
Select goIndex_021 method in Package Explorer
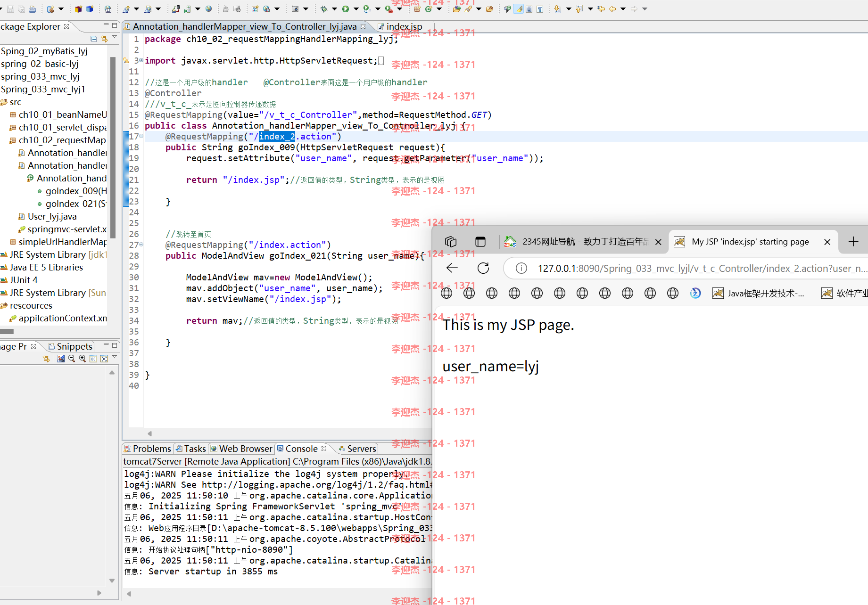coord(72,204)
